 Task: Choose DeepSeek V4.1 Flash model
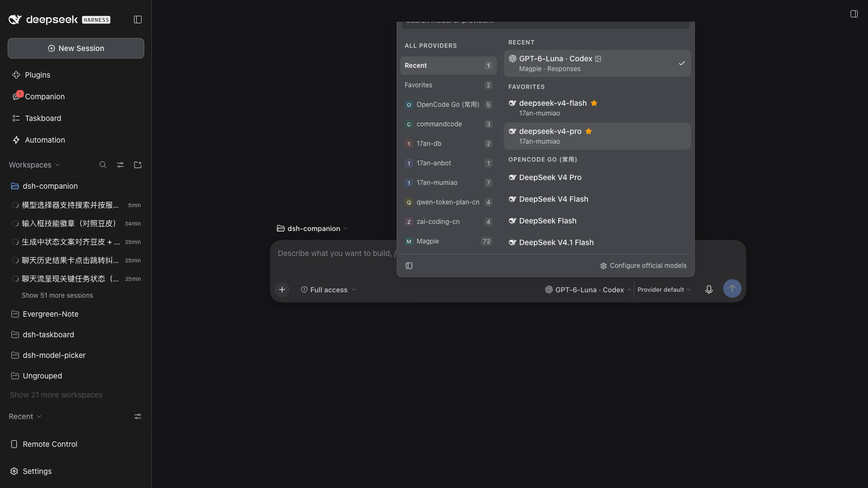(597, 242)
